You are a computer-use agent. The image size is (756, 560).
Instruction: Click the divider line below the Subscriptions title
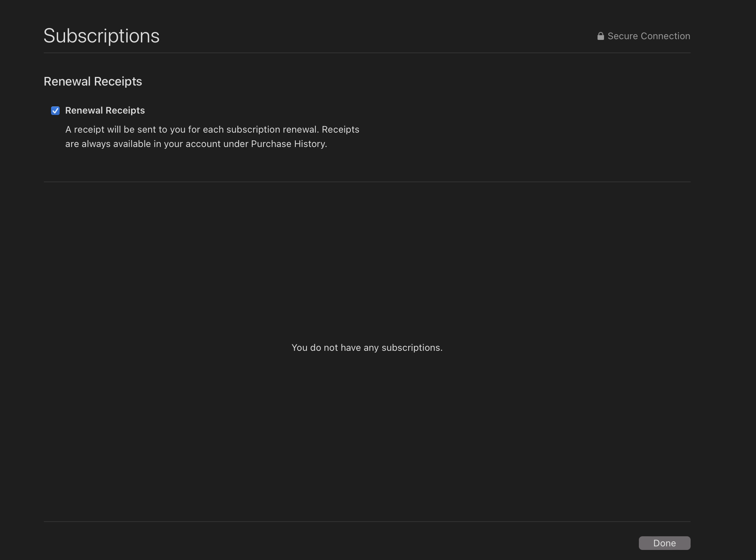tap(367, 53)
